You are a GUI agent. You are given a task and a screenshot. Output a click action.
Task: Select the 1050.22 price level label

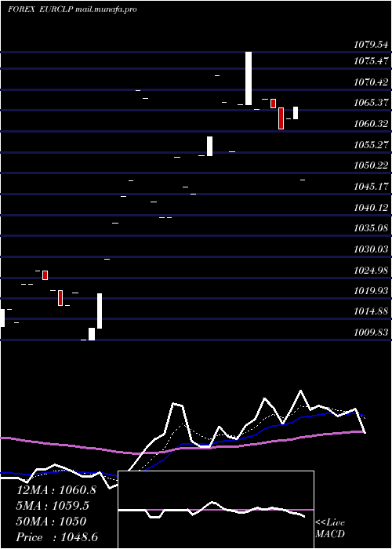point(371,165)
